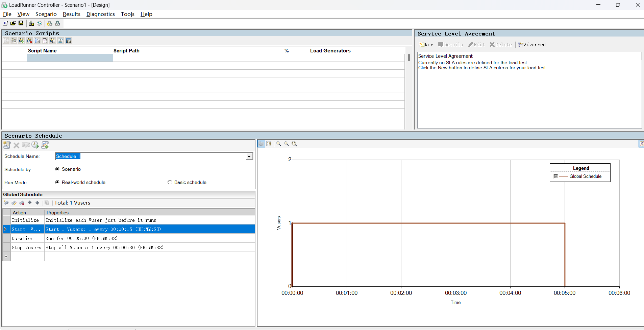Click the Start Scenario play icon
644x330 pixels.
click(x=6, y=41)
